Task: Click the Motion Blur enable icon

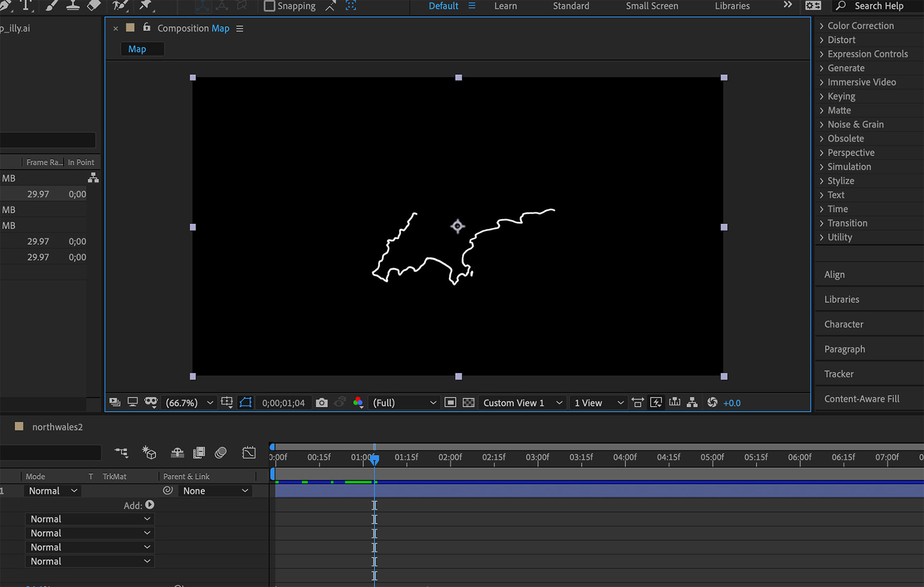Action: click(x=221, y=453)
